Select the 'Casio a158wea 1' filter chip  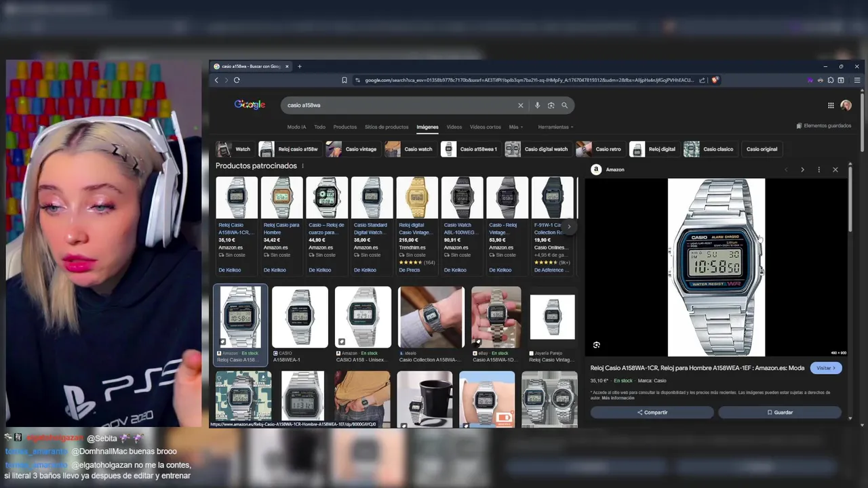click(470, 149)
